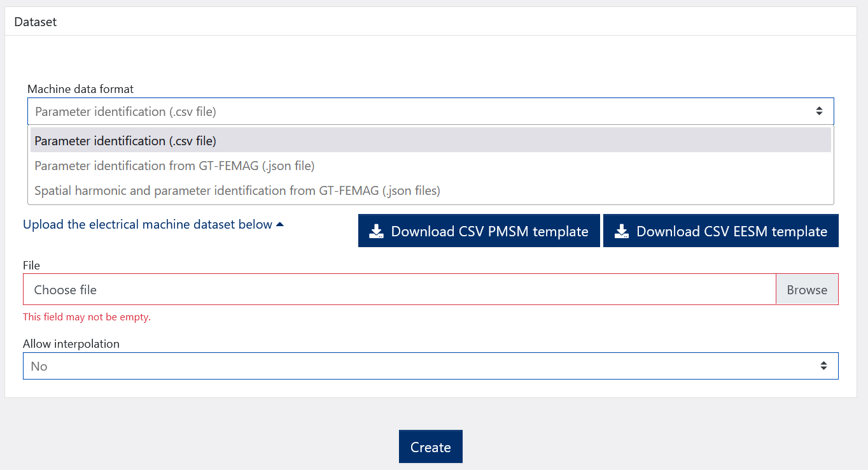Choose "Parameter identification from GT-FEMAG (.json file)" option
The height and width of the screenshot is (470, 868).
click(x=174, y=166)
